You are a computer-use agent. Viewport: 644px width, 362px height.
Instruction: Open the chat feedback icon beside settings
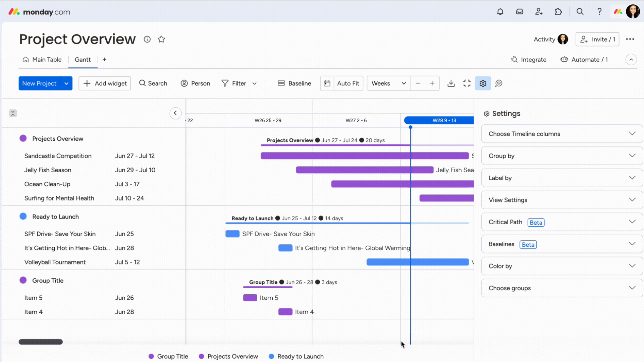click(499, 83)
